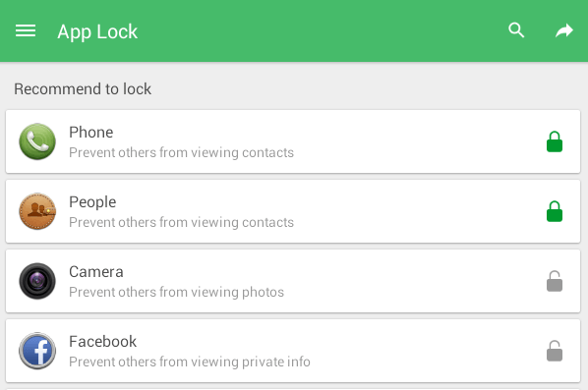Click the People contacts description text
Image resolution: width=588 pixels, height=390 pixels.
(182, 223)
